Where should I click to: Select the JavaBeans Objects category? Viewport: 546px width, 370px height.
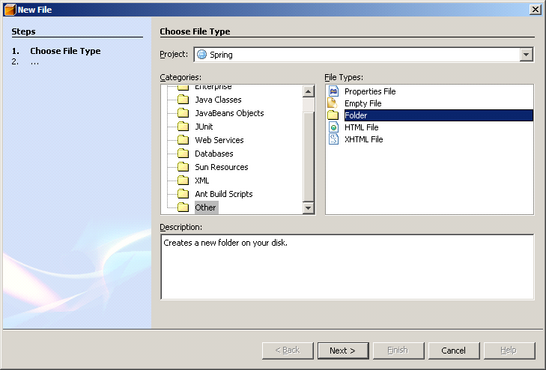[229, 113]
